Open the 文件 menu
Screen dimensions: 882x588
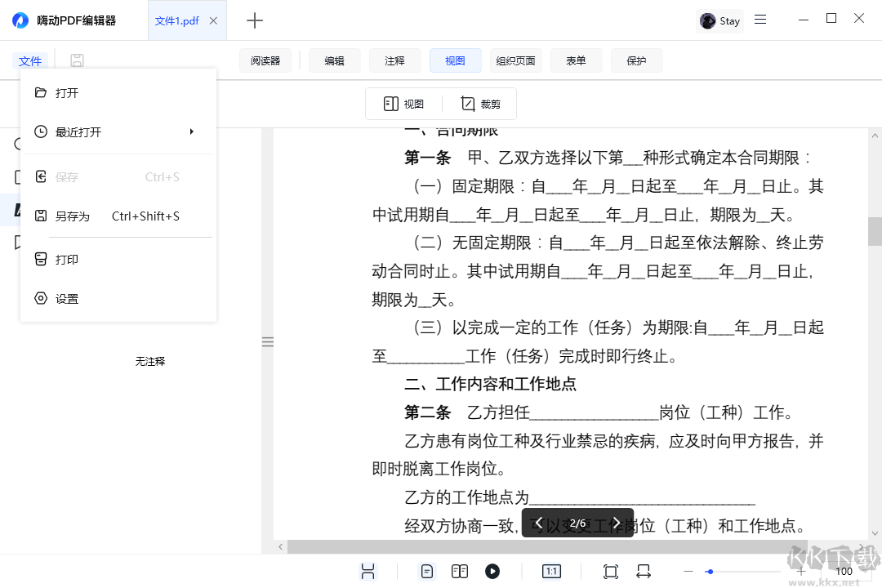point(30,60)
